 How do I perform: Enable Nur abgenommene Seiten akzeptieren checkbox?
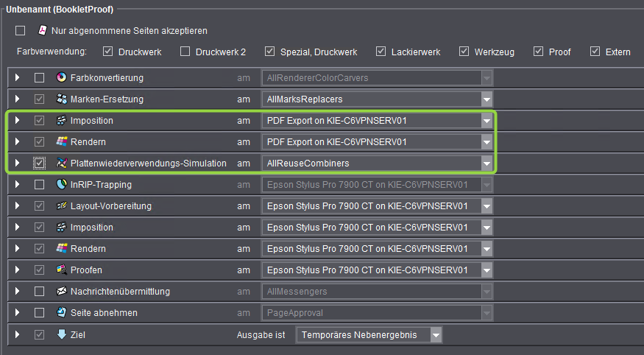[21, 31]
